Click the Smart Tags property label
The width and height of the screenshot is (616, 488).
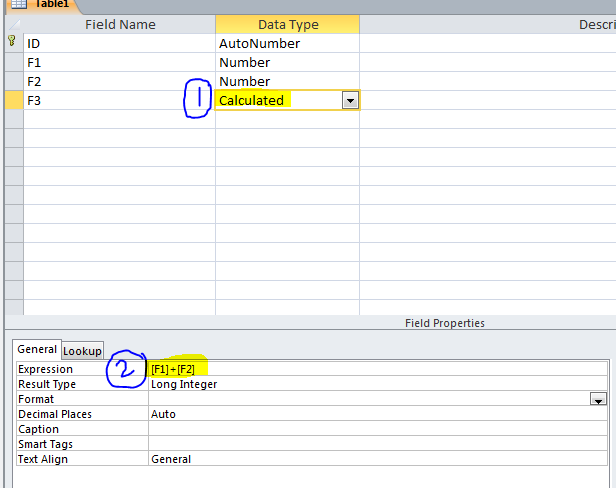tap(45, 444)
